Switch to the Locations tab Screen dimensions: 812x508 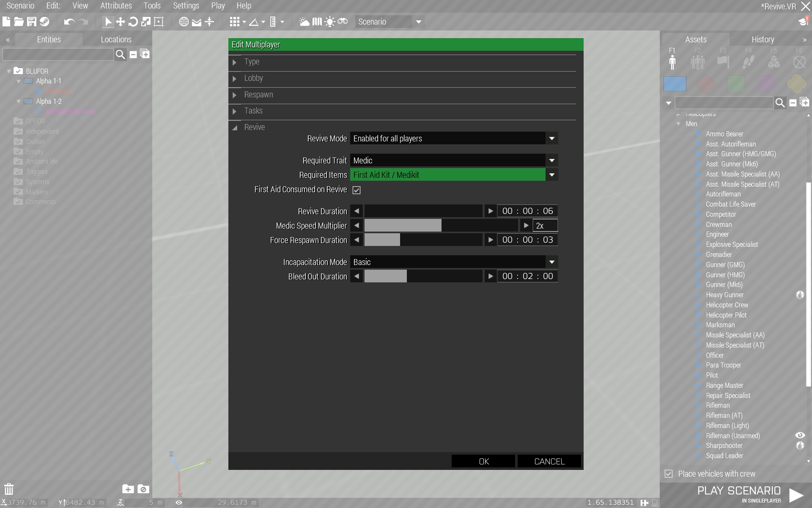116,39
